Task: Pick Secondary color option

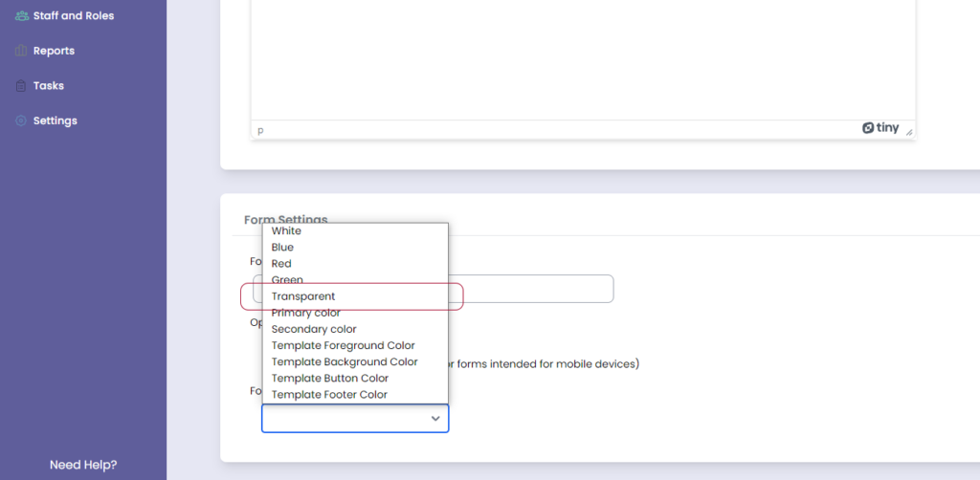Action: pyautogui.click(x=314, y=329)
